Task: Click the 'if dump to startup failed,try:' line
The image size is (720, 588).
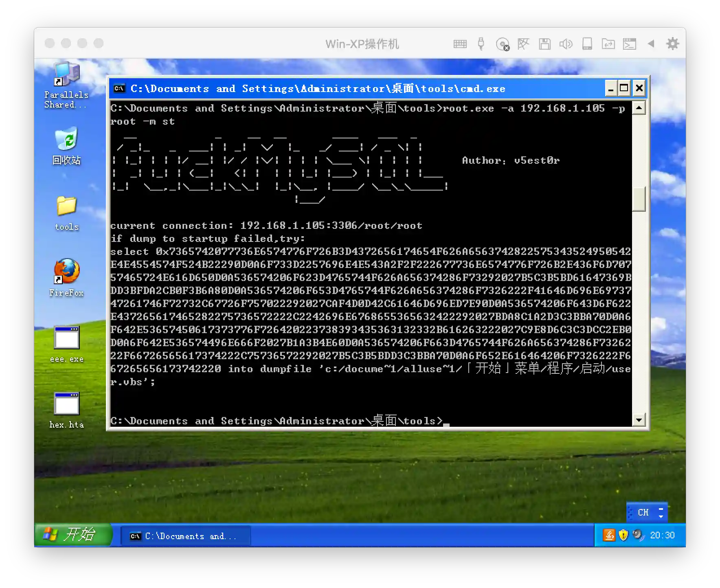Action: (x=208, y=239)
